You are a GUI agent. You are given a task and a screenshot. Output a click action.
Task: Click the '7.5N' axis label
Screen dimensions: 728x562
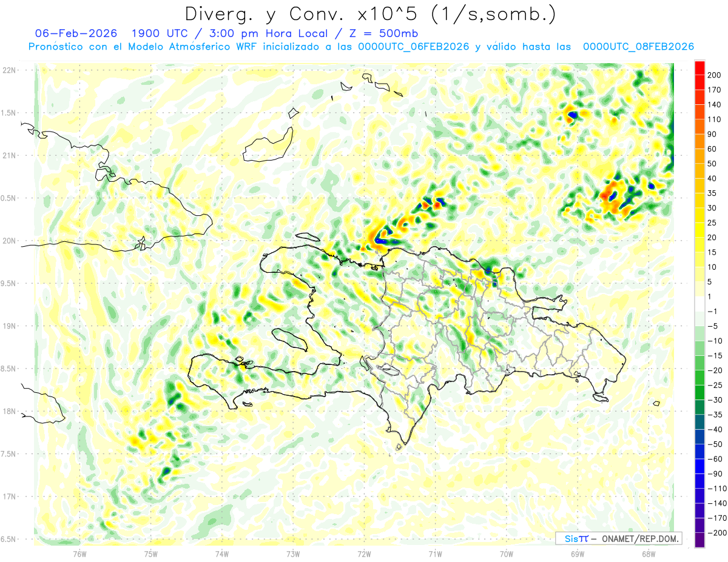[9, 454]
